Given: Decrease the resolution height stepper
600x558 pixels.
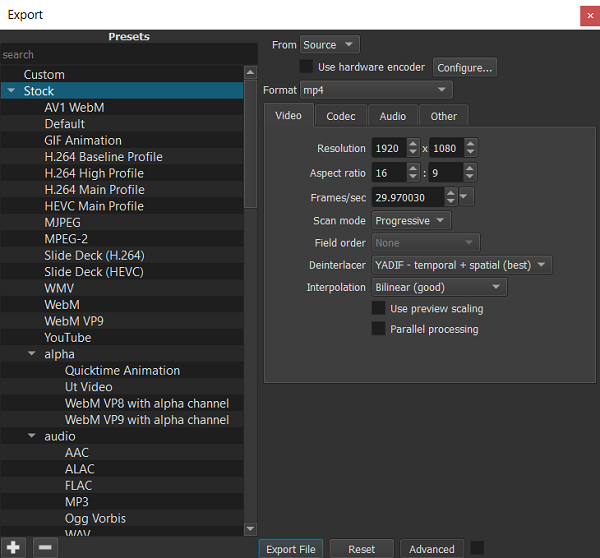Looking at the screenshot, I should pyautogui.click(x=470, y=153).
